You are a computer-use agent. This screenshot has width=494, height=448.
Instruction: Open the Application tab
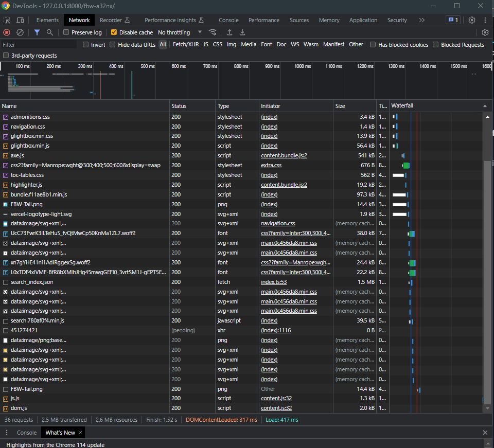coord(363,20)
